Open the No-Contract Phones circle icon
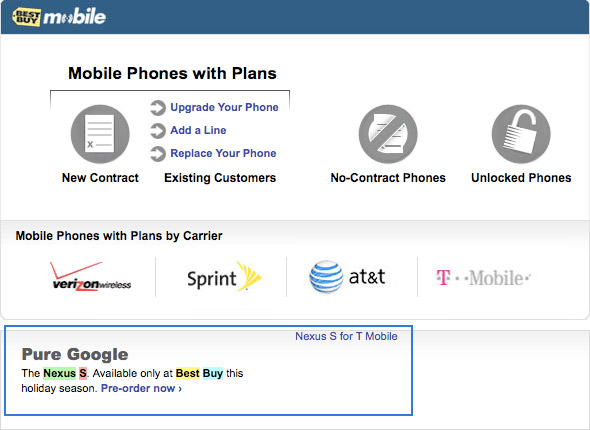The width and height of the screenshot is (590, 430). click(x=388, y=134)
